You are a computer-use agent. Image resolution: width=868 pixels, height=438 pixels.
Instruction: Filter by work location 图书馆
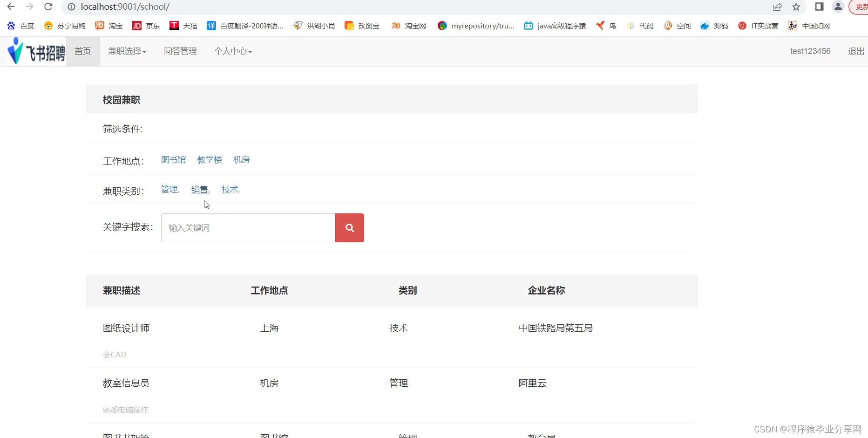173,160
